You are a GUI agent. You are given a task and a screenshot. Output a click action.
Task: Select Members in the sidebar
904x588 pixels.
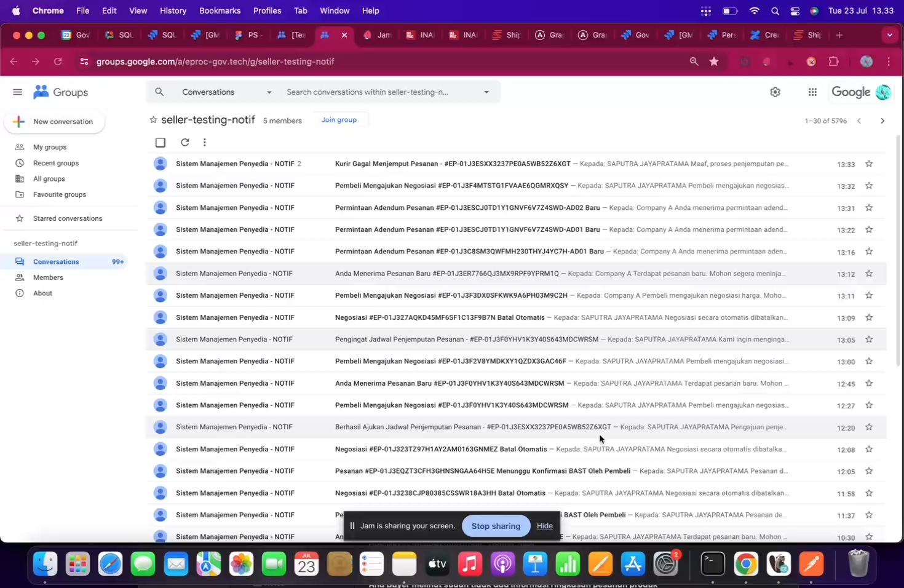click(49, 277)
